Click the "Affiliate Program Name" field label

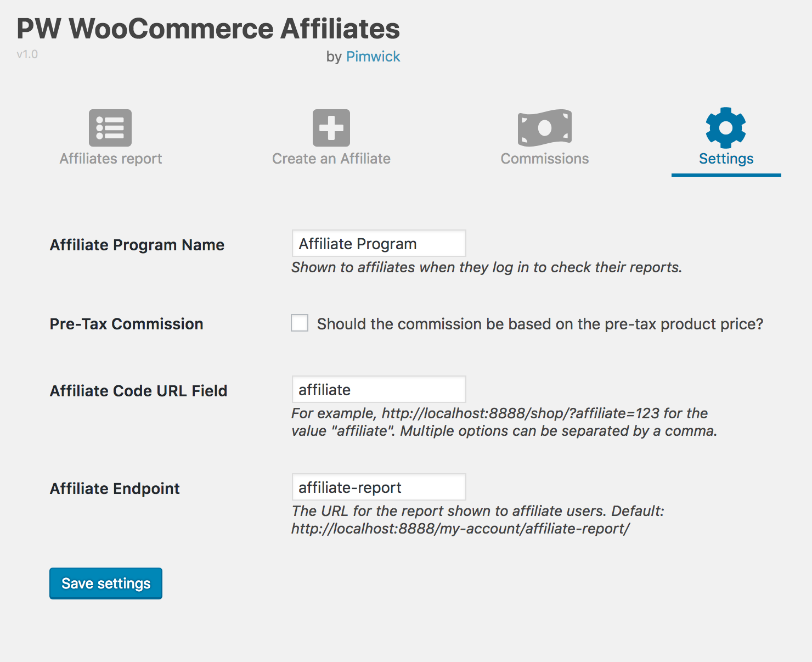137,245
